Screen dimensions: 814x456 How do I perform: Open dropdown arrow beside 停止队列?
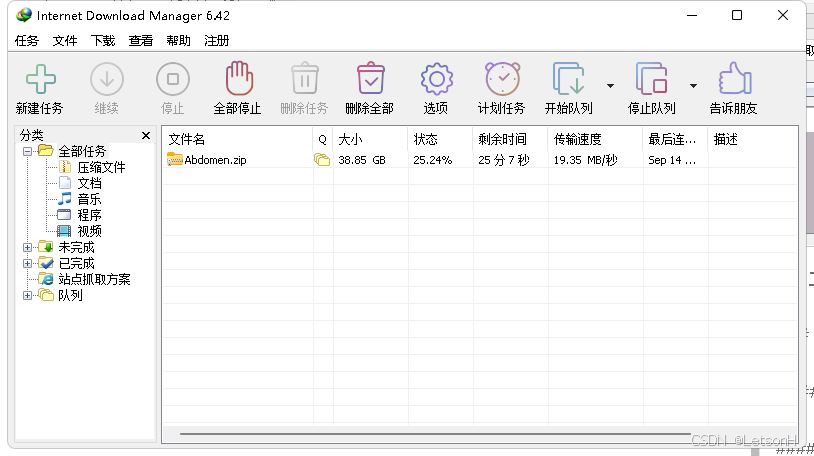click(693, 86)
